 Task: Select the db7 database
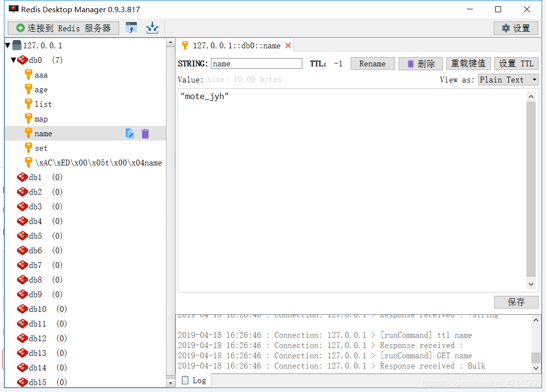[x=35, y=265]
